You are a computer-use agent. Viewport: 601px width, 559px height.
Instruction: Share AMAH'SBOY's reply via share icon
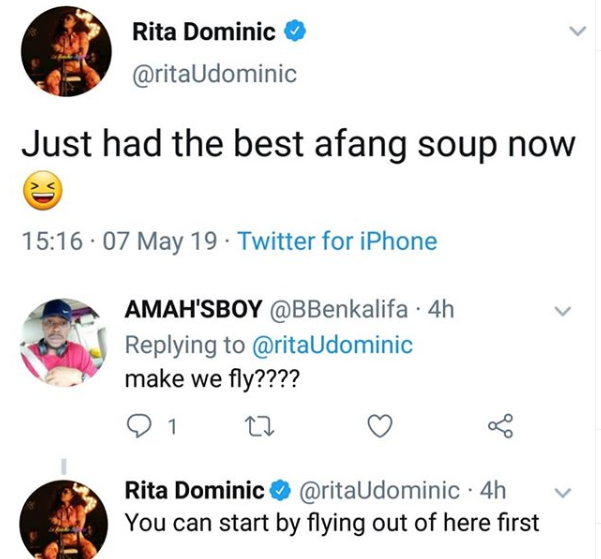[499, 428]
